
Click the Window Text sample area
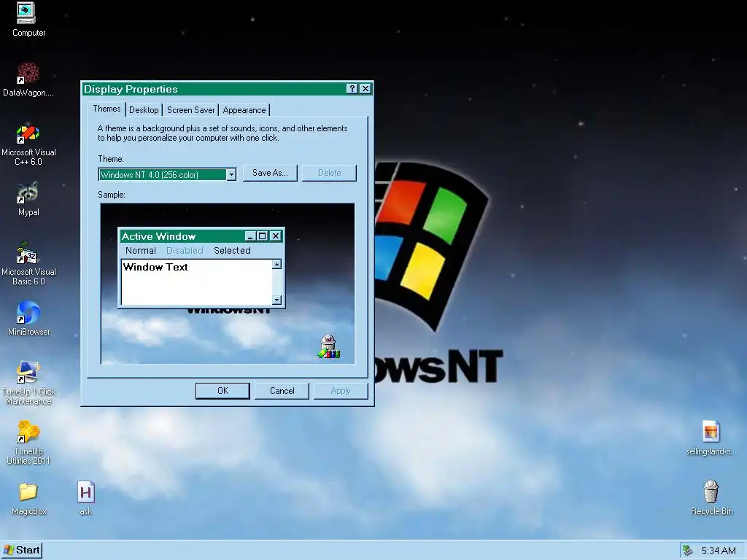click(197, 282)
